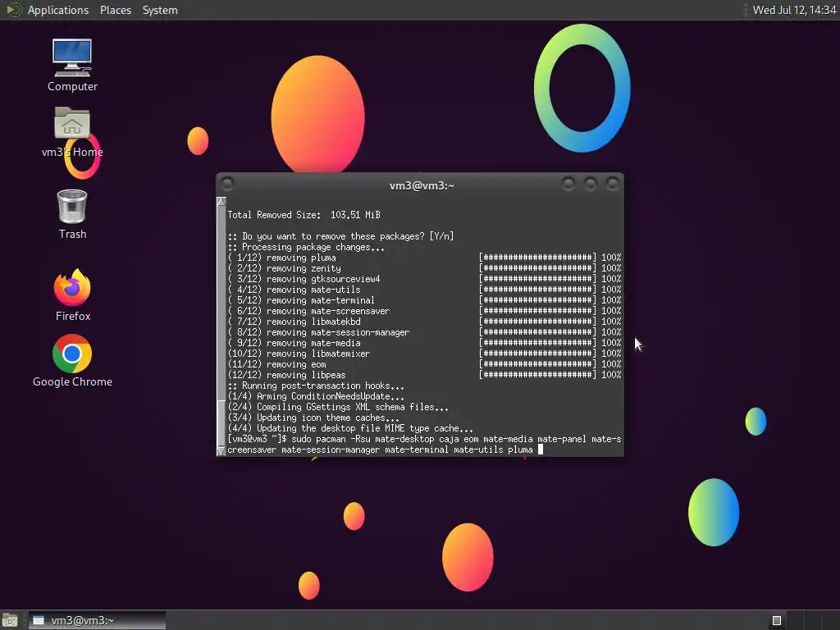Viewport: 840px width, 630px height.
Task: Click the clock showing Wed Jul 12, 14:34
Action: pos(794,10)
